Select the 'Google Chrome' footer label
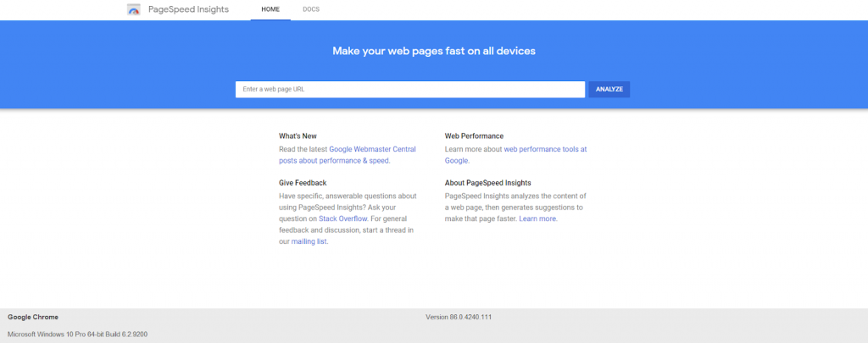This screenshot has height=343, width=868. tap(33, 317)
